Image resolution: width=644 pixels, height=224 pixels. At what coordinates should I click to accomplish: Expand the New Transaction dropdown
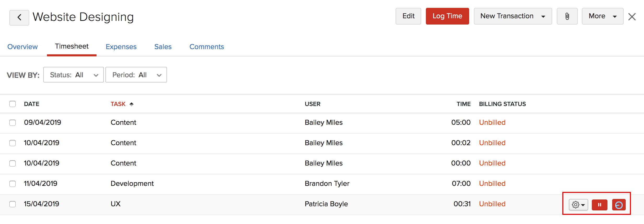click(x=512, y=16)
